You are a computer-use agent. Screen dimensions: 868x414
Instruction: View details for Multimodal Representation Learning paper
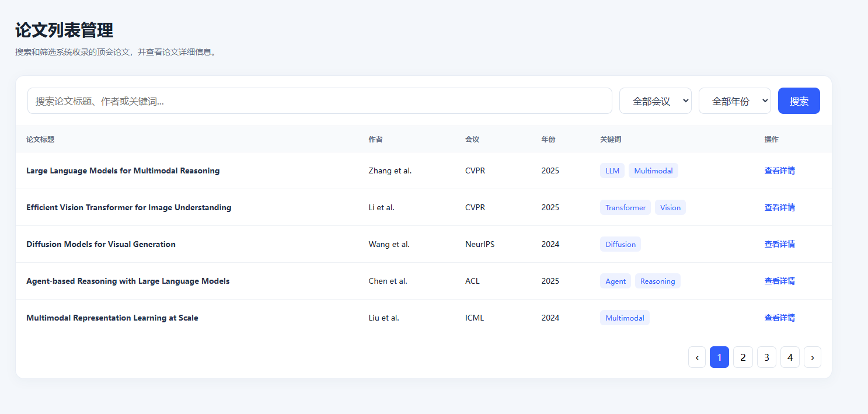(x=780, y=318)
